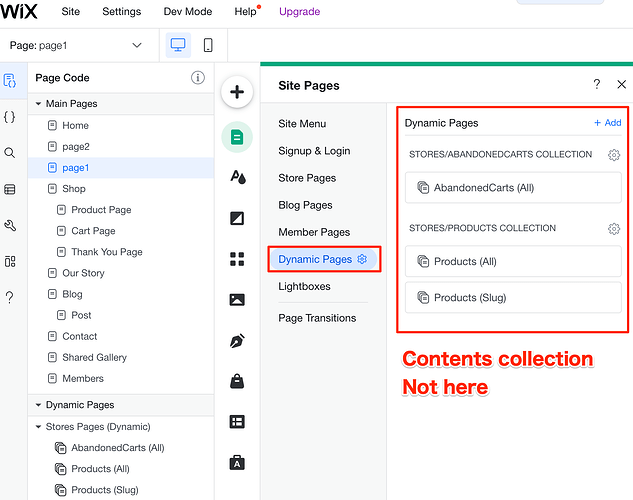Open the Search icon in left sidebar
Viewport: 633px width, 500px height.
(10, 153)
